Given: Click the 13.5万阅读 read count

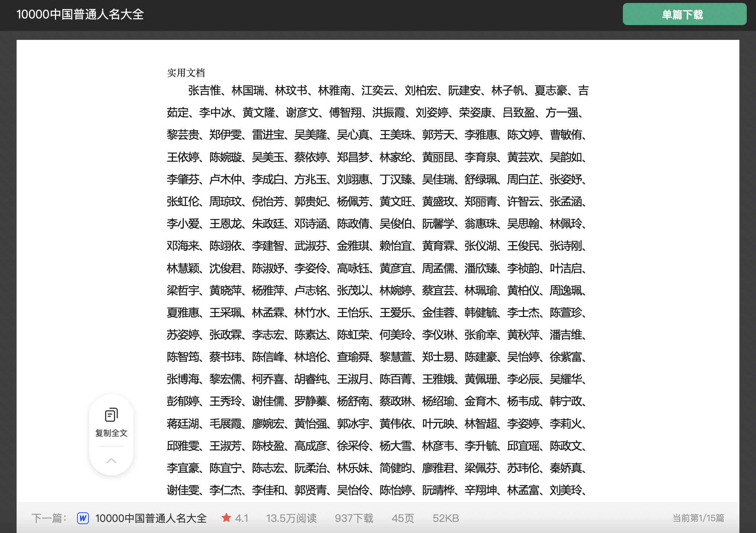Looking at the screenshot, I should [x=291, y=518].
